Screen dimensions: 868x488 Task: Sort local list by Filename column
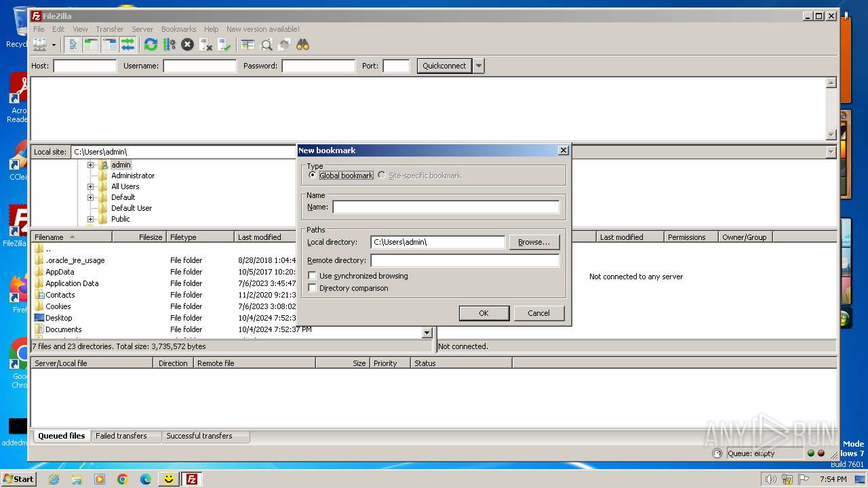click(x=71, y=237)
